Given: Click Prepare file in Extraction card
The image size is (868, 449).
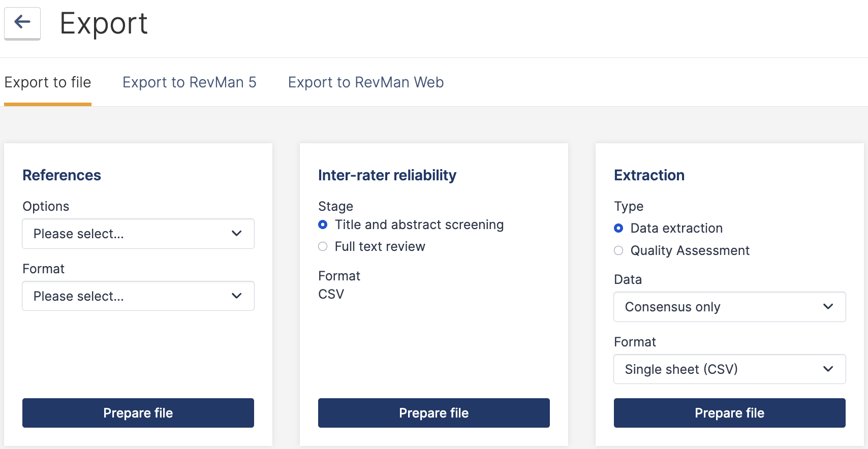Looking at the screenshot, I should 729,413.
